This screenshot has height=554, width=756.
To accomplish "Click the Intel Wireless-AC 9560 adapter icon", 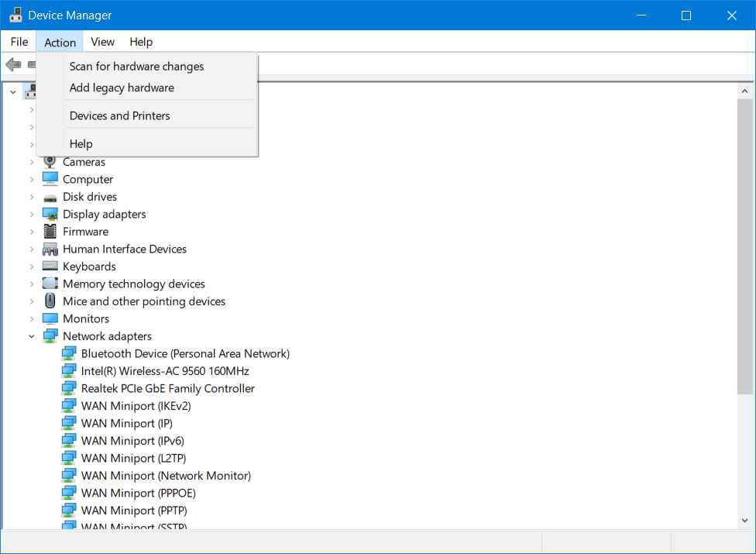I will 68,371.
